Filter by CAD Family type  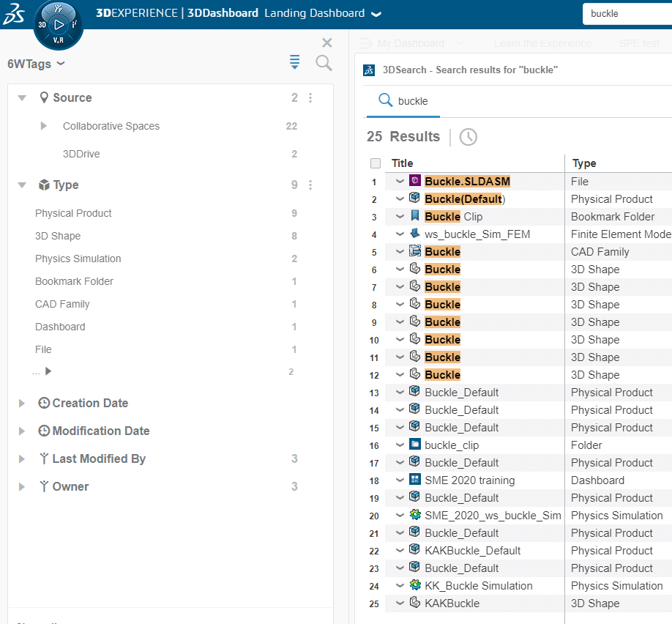pos(62,304)
